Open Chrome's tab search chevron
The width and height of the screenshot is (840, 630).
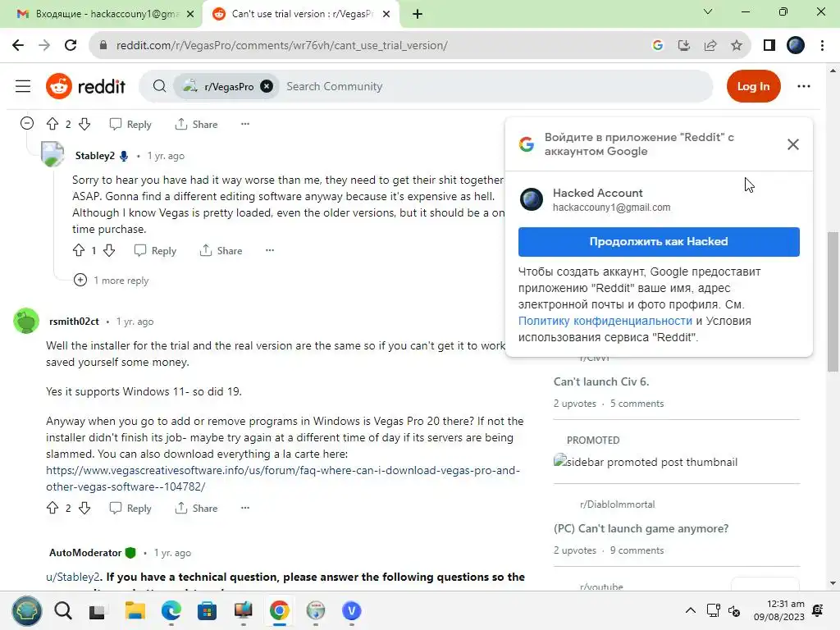coord(708,11)
